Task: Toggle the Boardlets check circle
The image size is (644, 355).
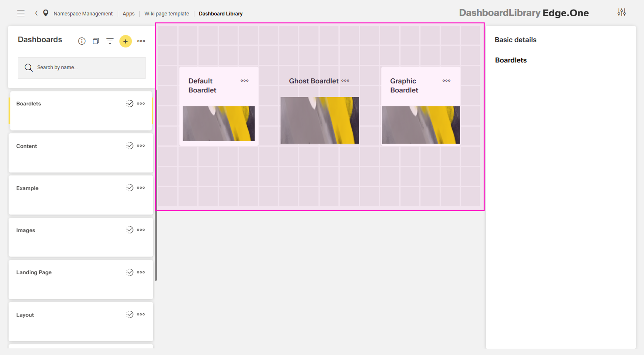Action: click(129, 104)
